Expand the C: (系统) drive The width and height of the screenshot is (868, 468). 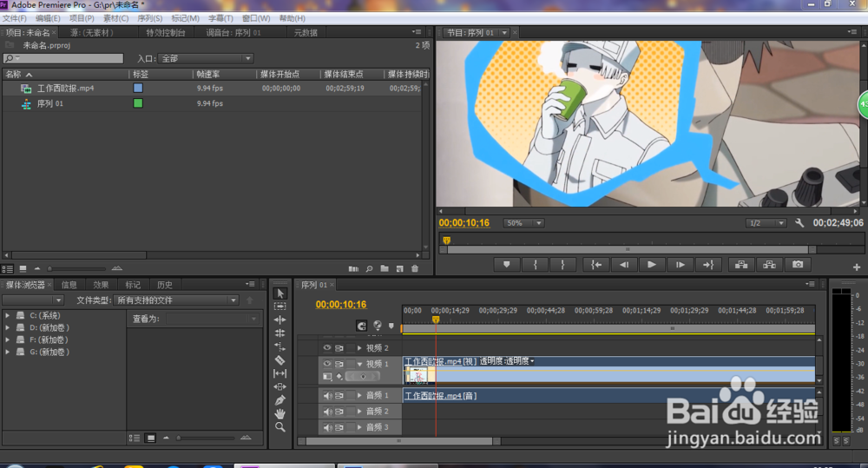click(8, 315)
